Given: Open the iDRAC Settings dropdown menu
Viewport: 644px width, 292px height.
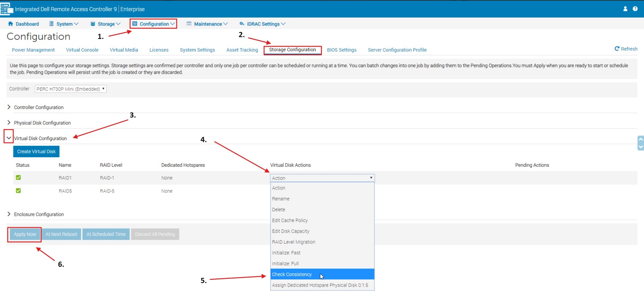Looking at the screenshot, I should (263, 24).
